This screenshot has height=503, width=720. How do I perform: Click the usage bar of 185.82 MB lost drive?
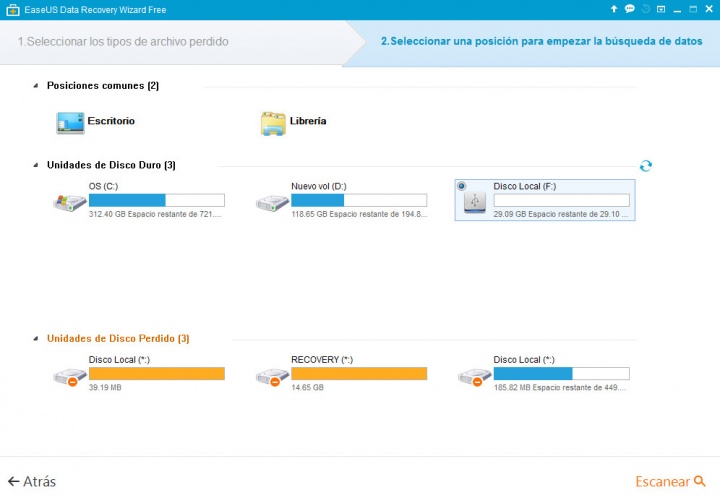(562, 373)
